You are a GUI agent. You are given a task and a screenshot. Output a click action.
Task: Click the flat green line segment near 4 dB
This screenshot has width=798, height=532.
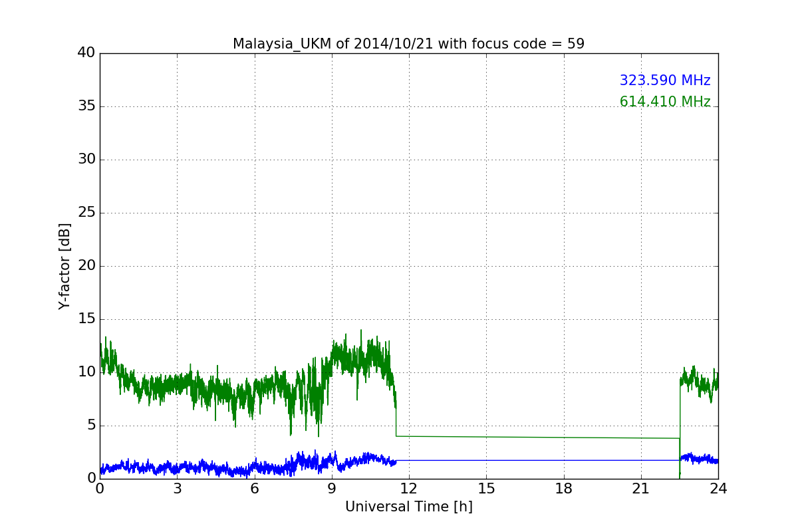point(537,438)
